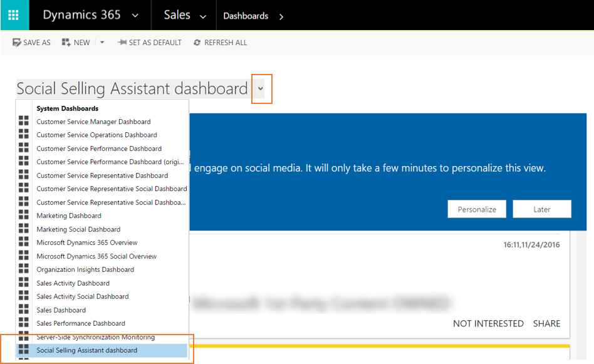Click the Social Selling Assistant dashboard heading
The image size is (594, 364).
click(x=132, y=88)
